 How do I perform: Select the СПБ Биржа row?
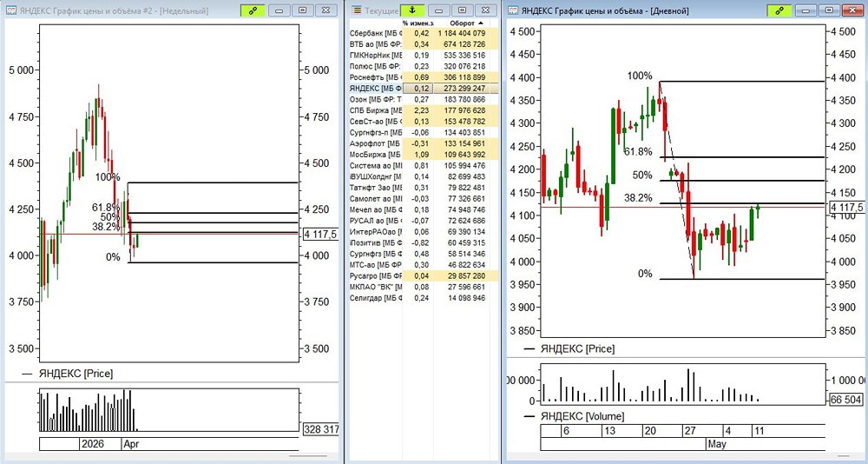[424, 111]
